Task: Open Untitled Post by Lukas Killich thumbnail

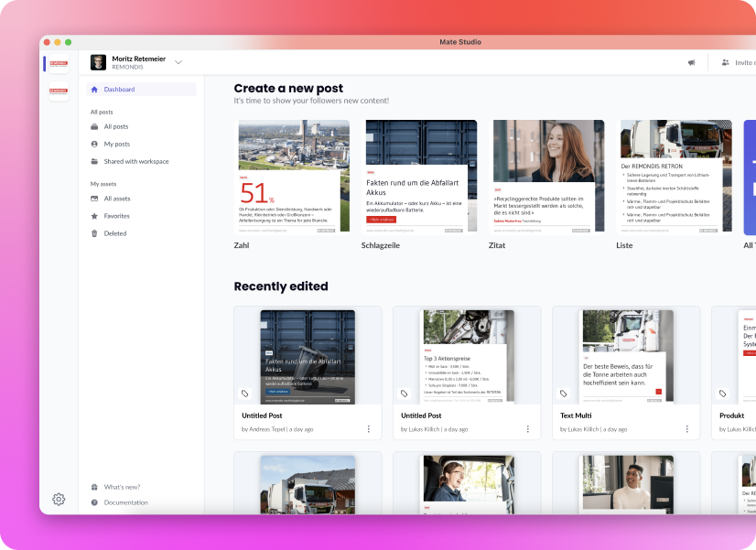Action: 469,357
